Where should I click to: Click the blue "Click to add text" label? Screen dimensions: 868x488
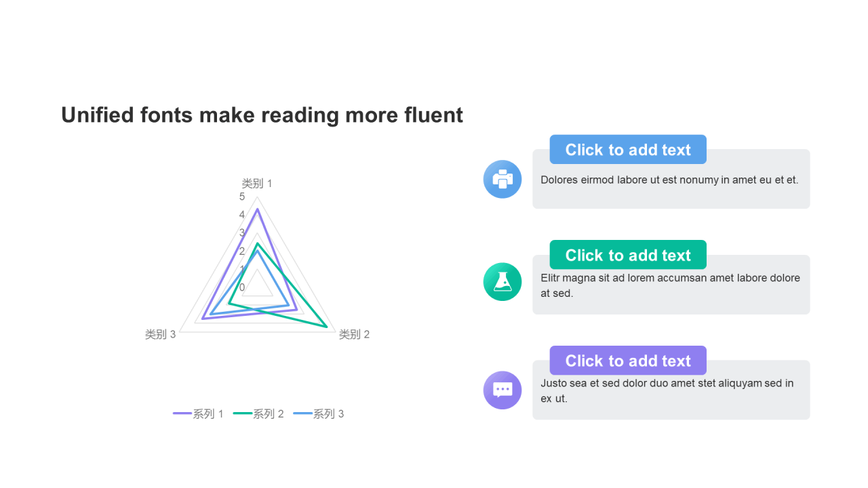(628, 150)
